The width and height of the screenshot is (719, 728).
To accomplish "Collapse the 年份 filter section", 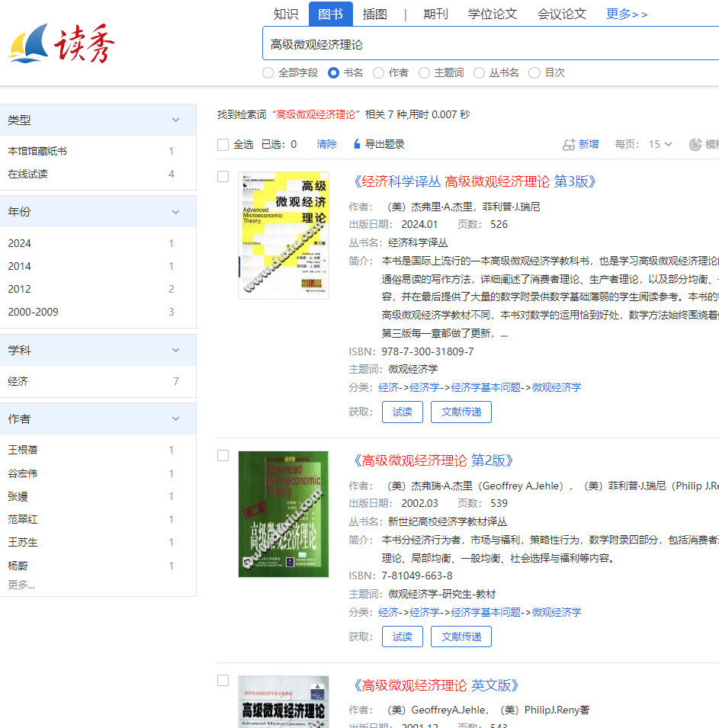I will [175, 212].
